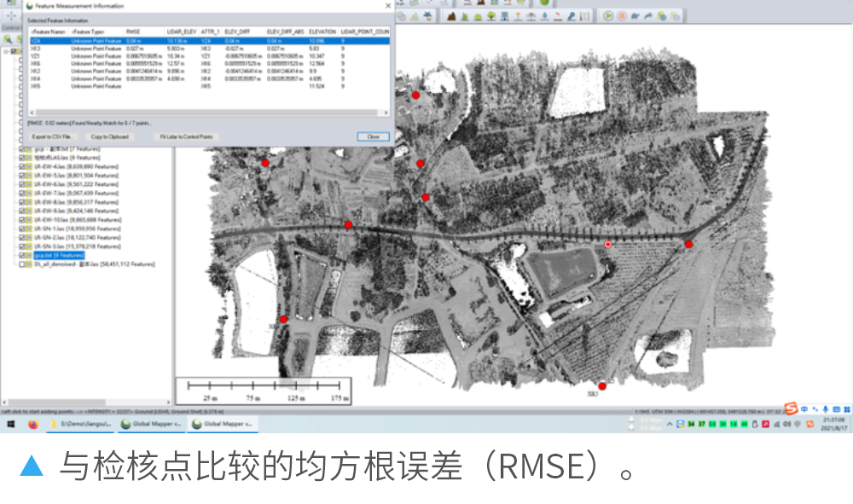Click Fit Lidar to Control Points button
Screen dimensions: 853x504
pyautogui.click(x=186, y=136)
